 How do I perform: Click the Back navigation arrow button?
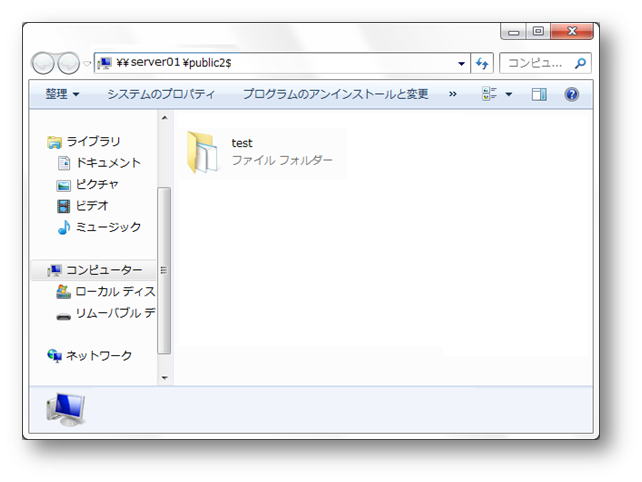point(43,63)
